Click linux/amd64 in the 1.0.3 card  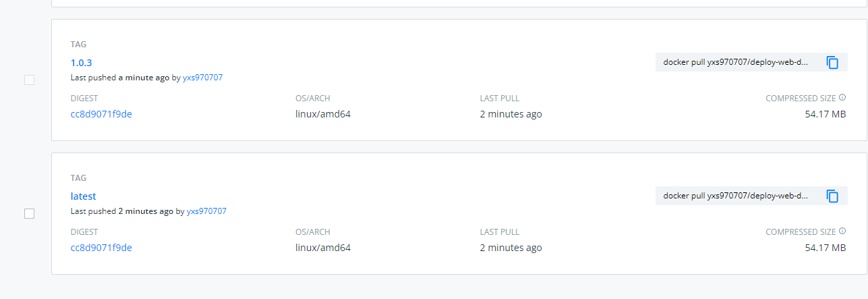(x=323, y=114)
